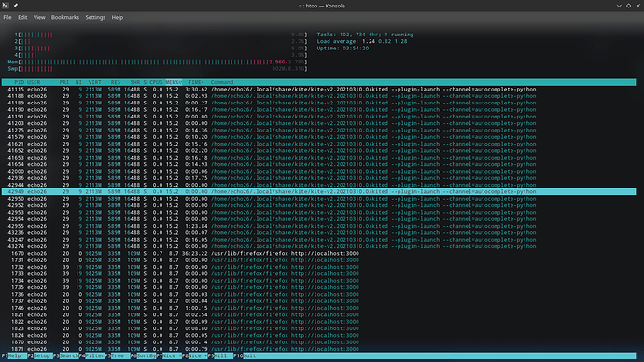Select the process row with PID 43247
Image resolution: width=644 pixels, height=362 pixels.
click(318, 240)
